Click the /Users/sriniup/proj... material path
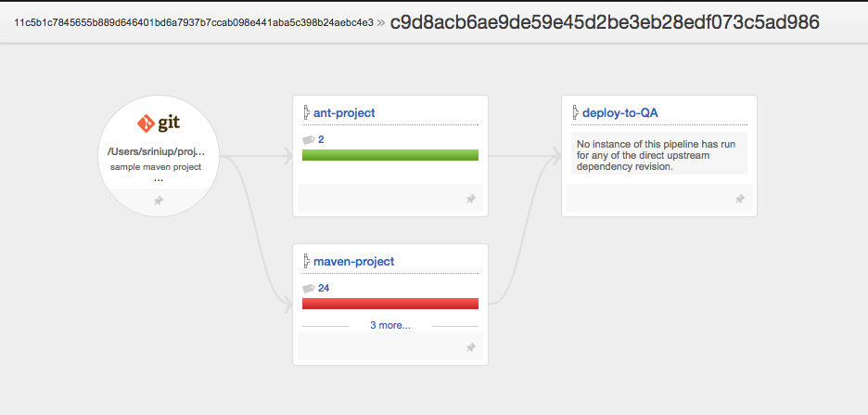868x415 pixels. coord(156,151)
